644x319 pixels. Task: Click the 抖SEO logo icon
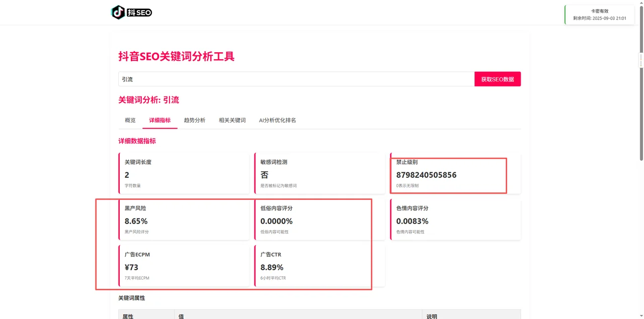[131, 12]
